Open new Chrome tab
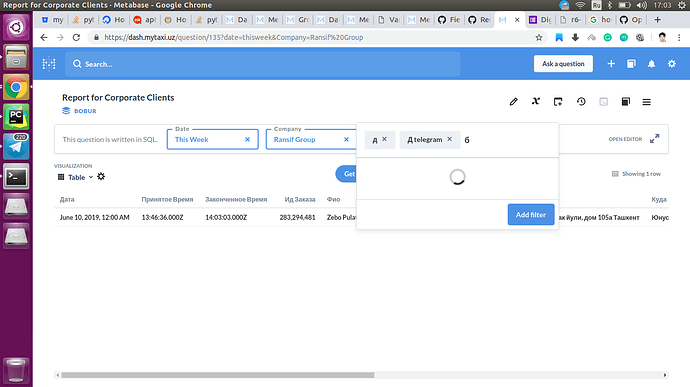The width and height of the screenshot is (690, 387). click(657, 20)
